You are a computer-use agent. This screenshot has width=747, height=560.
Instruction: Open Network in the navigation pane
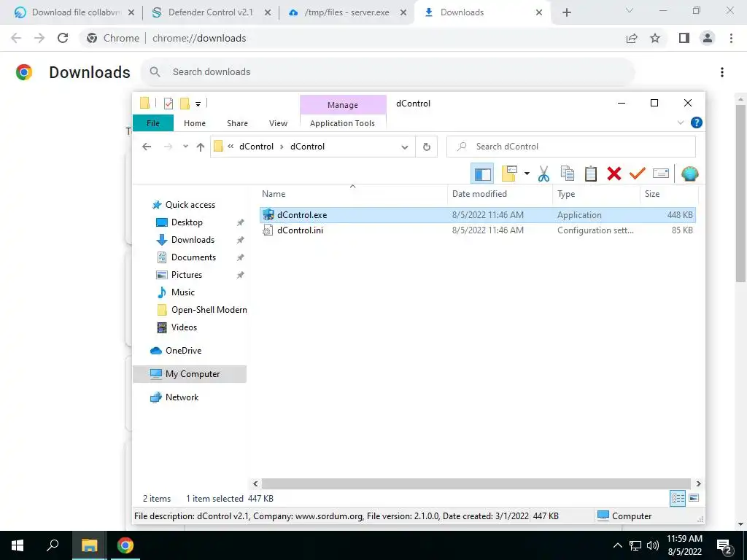[x=182, y=397]
